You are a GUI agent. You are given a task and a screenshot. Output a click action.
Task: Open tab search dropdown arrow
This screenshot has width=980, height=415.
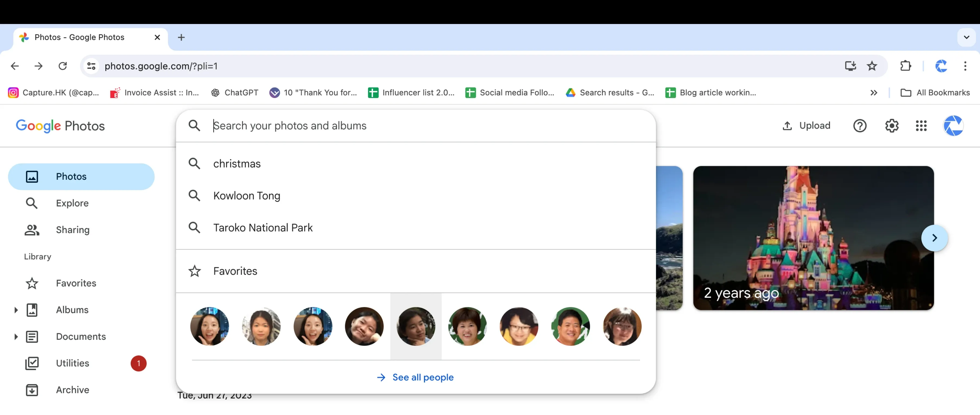(x=966, y=37)
